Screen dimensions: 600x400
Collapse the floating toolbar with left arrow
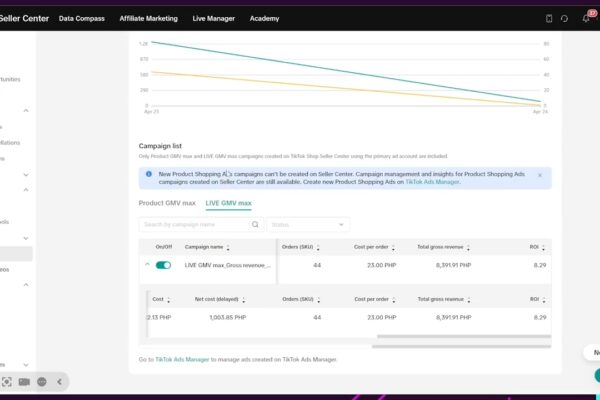coord(59,382)
